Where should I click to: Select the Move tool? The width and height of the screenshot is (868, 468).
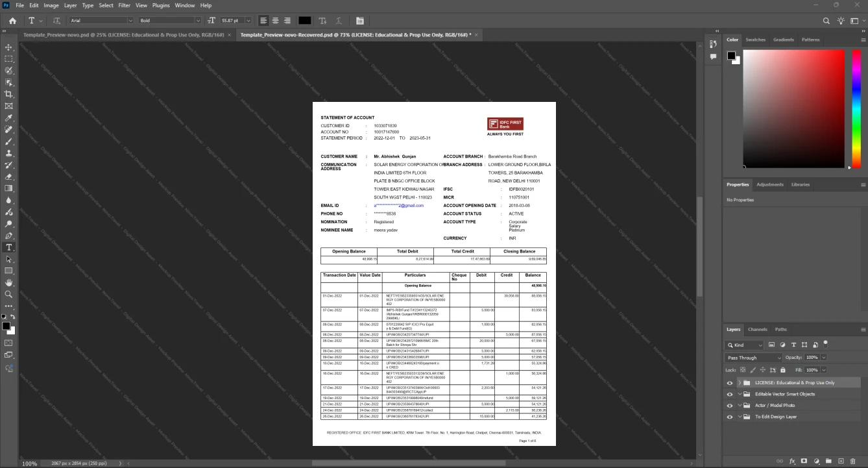click(9, 47)
